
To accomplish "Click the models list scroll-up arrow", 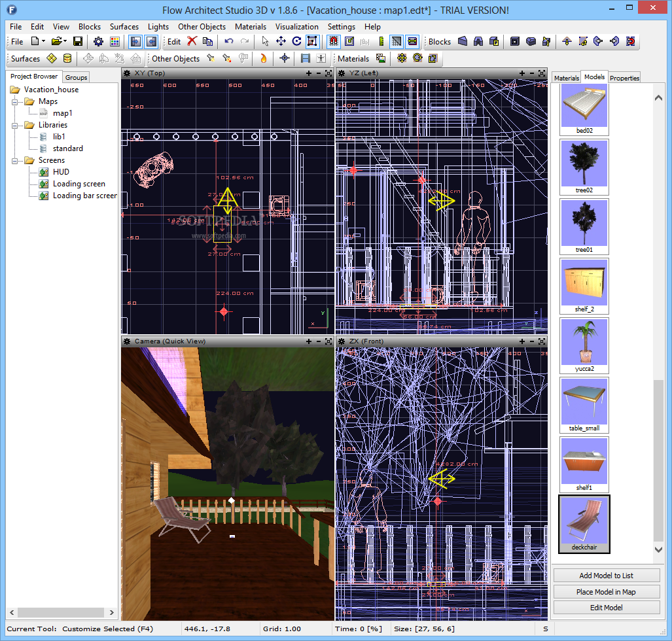I will pyautogui.click(x=658, y=97).
